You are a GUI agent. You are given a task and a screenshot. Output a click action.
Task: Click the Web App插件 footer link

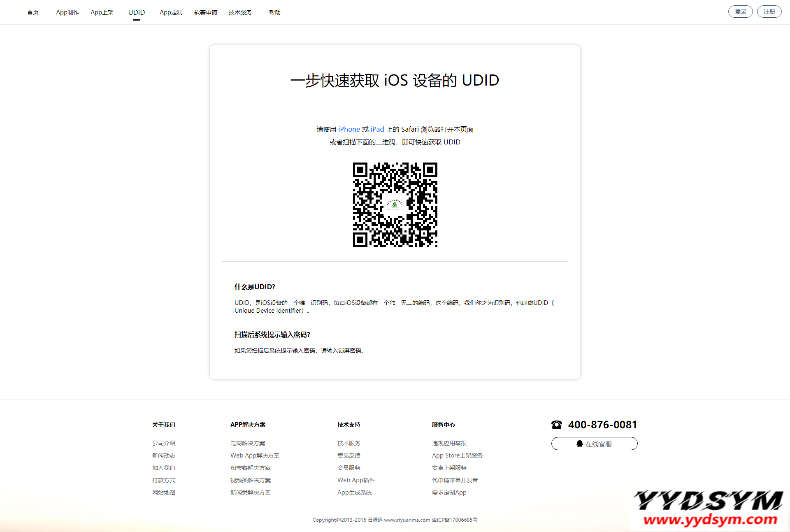[x=356, y=480]
